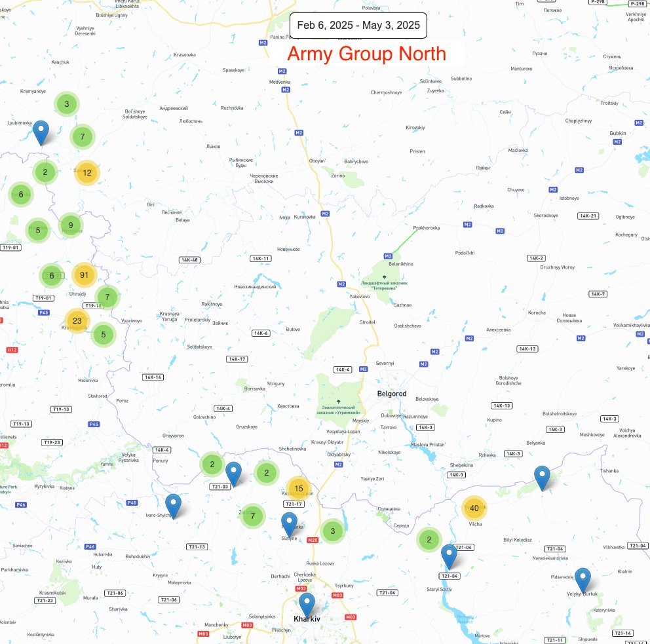Image resolution: width=650 pixels, height=644 pixels.
Task: Click the 14K-17 road badge
Action: (x=237, y=359)
